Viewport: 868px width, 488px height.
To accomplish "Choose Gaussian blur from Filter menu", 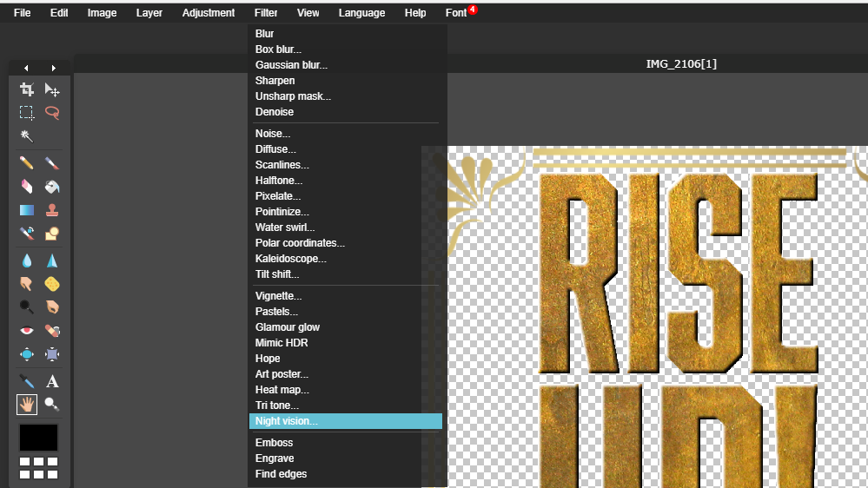I will (291, 65).
